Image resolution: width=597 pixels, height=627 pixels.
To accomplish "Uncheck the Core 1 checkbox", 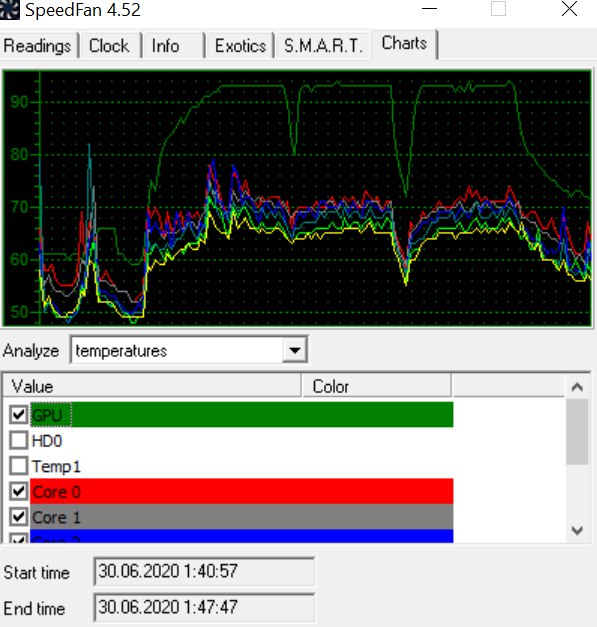I will coord(19,517).
